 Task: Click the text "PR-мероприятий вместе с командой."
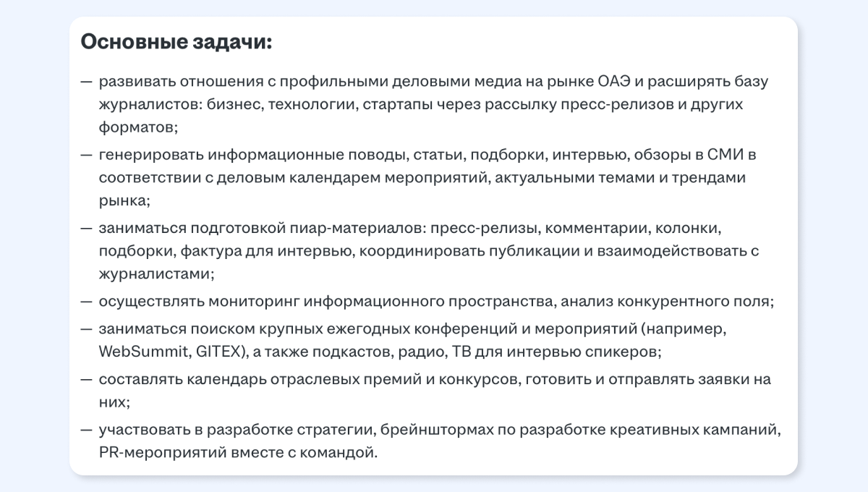click(x=238, y=454)
